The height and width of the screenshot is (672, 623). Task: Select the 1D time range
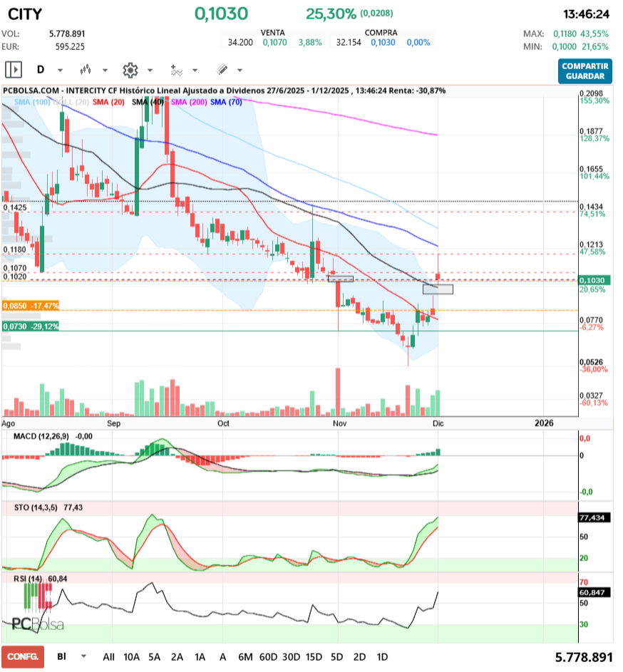382,657
